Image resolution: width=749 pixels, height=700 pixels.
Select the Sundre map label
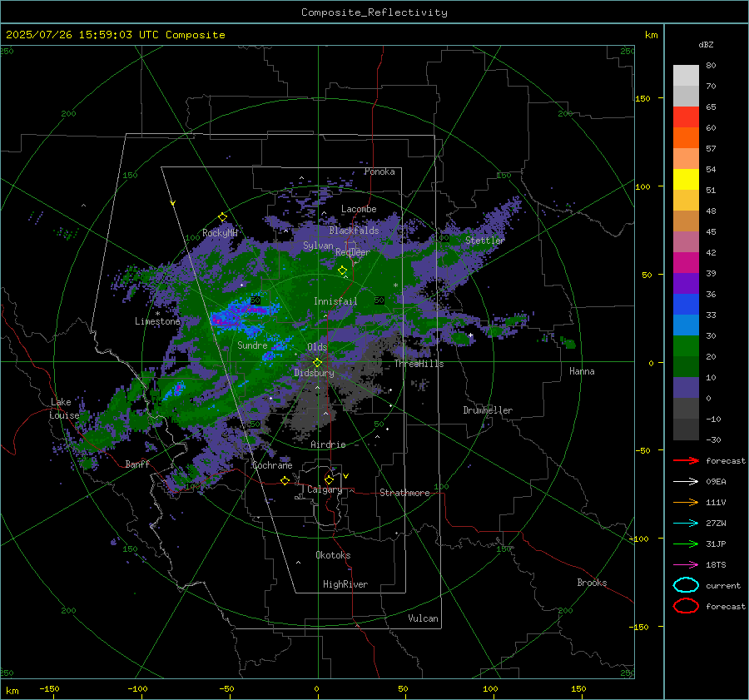[252, 345]
